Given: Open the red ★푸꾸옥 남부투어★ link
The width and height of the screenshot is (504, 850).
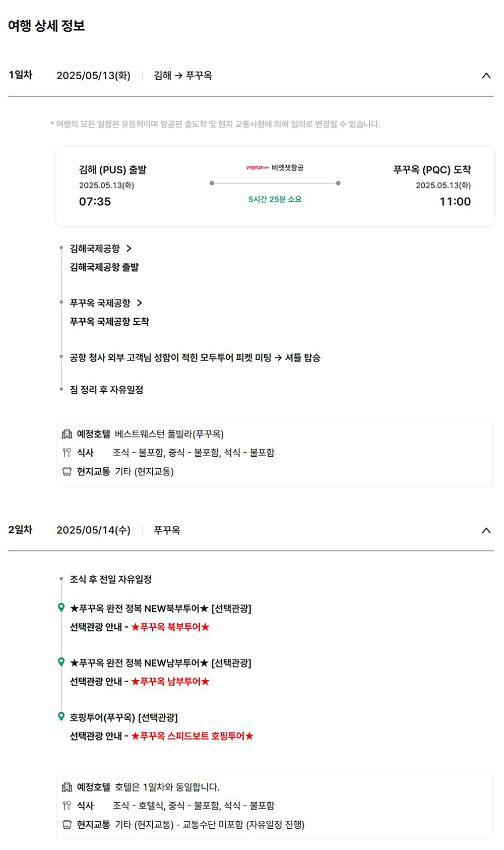Looking at the screenshot, I should pos(170,682).
